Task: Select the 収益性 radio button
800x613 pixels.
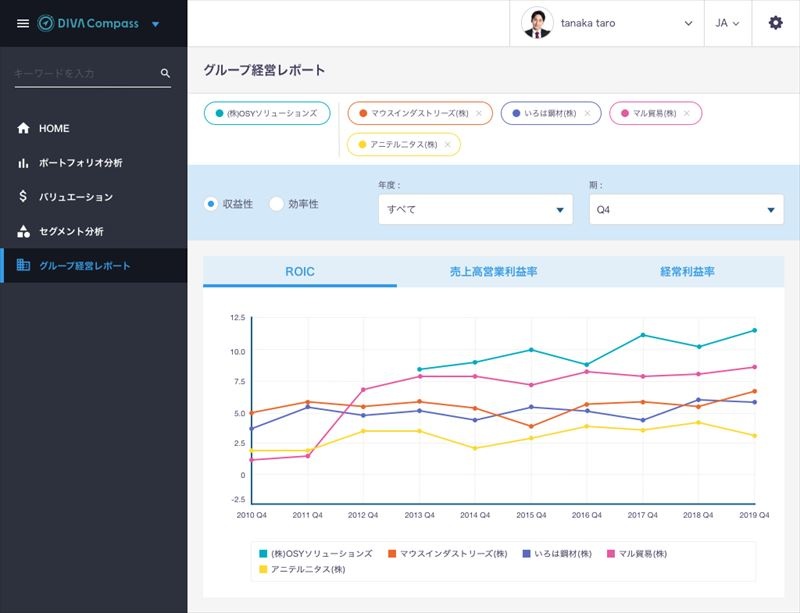Action: click(211, 204)
